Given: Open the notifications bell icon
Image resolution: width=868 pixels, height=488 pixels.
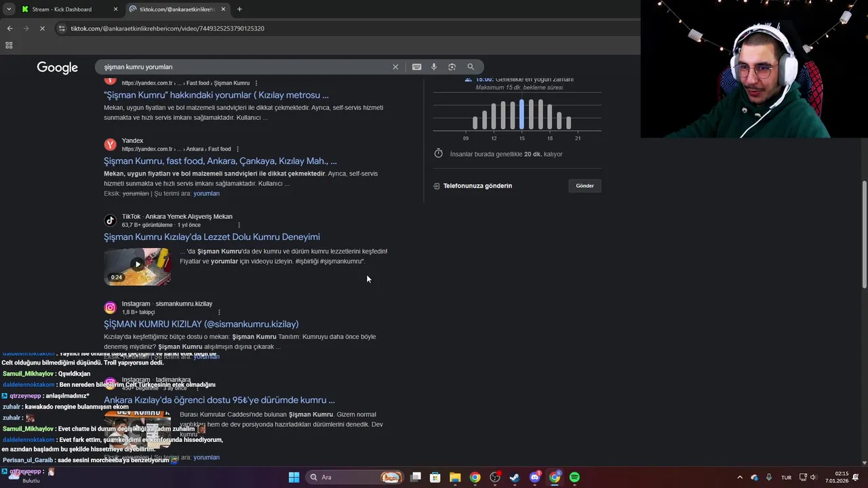Looking at the screenshot, I should 856,477.
